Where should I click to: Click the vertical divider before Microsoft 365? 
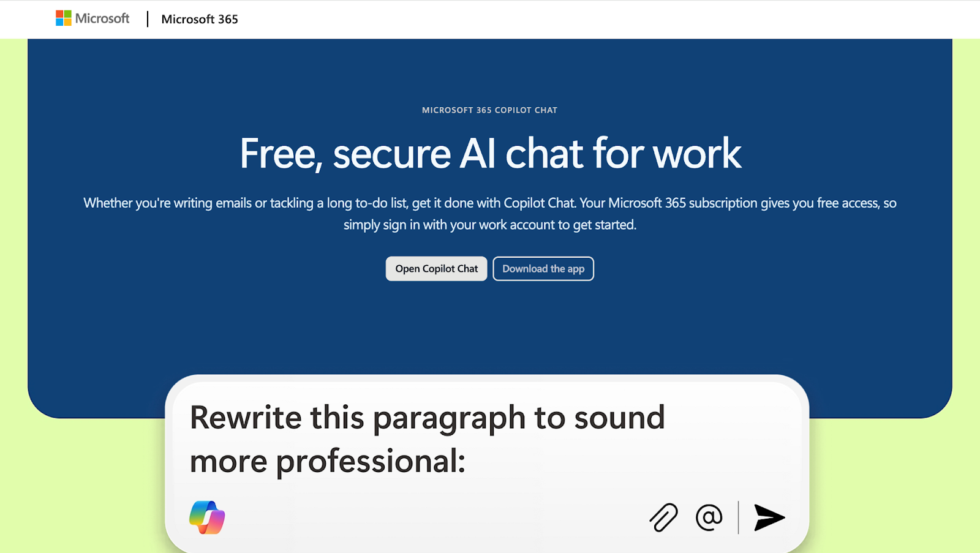pos(148,19)
